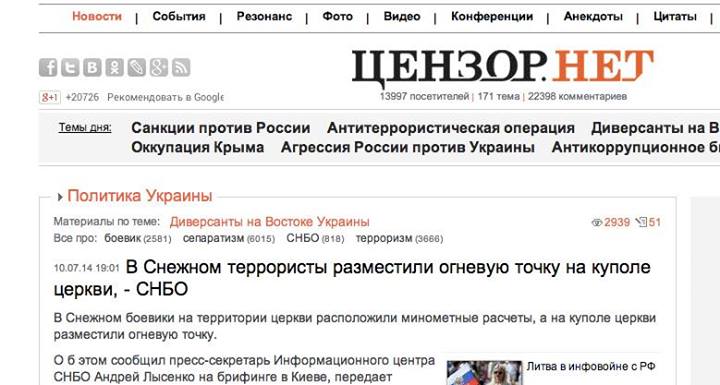
Task: Open the Политика Украины section heading
Action: [x=140, y=196]
